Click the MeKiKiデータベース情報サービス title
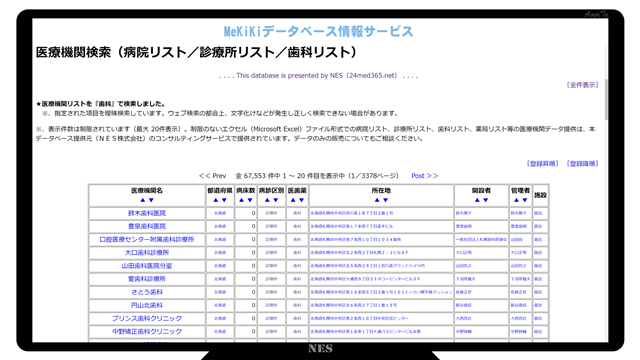The height and width of the screenshot is (360, 640). click(318, 31)
